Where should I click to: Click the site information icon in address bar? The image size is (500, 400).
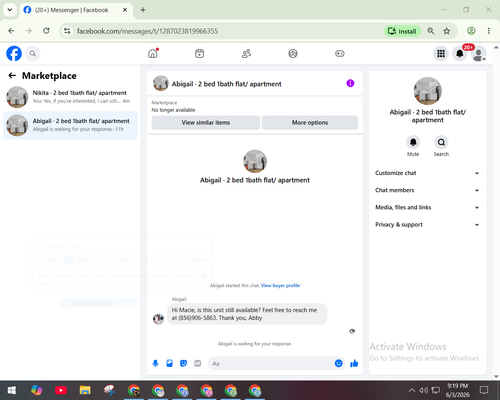(67, 31)
